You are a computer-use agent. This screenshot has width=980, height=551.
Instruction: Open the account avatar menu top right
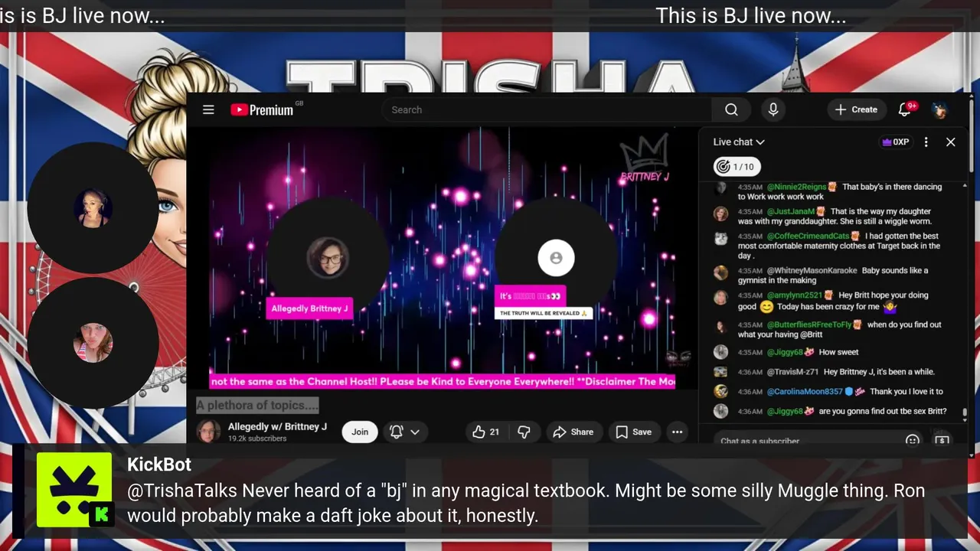tap(939, 109)
